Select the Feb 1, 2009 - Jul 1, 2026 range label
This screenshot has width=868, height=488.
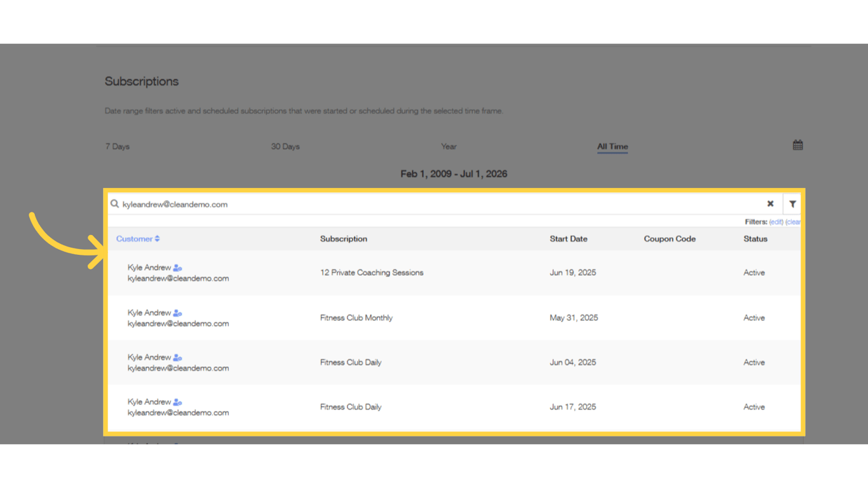click(x=454, y=173)
